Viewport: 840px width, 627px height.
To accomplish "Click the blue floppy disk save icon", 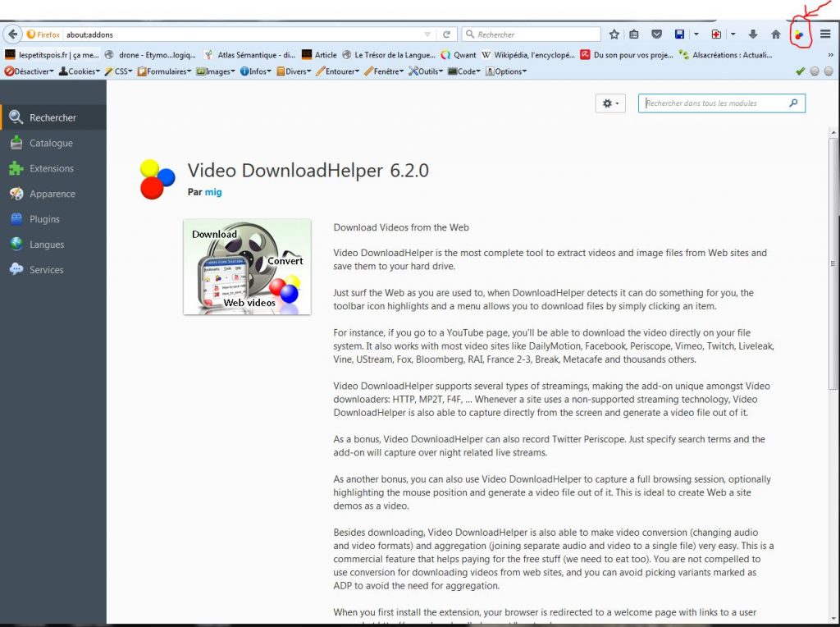I will [679, 34].
